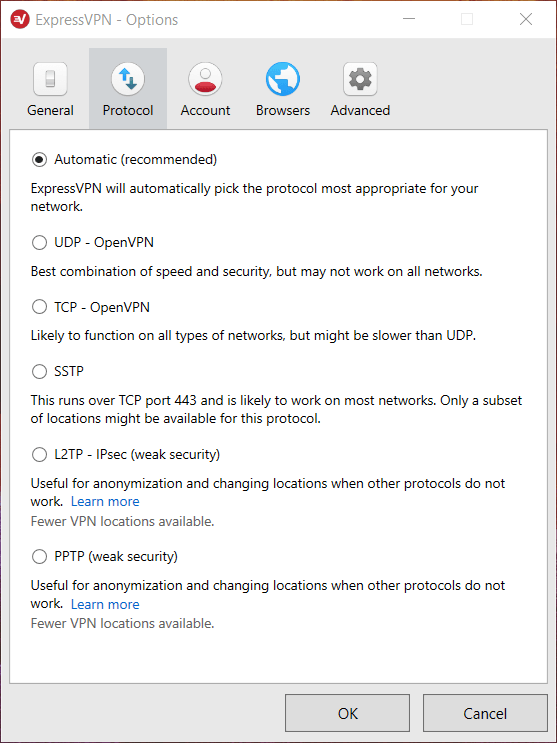Select the Automatic (recommended) radio button
The image size is (557, 743).
tap(39, 160)
